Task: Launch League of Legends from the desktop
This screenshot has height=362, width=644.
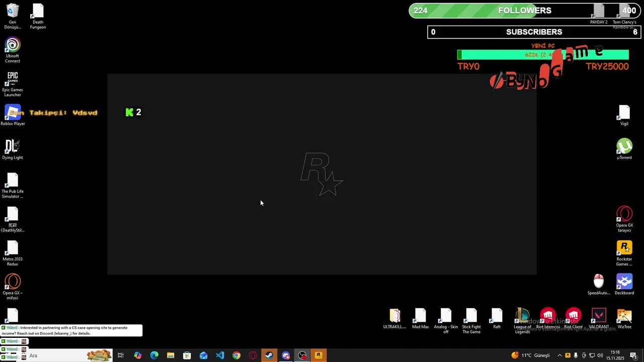Action: [x=522, y=321]
